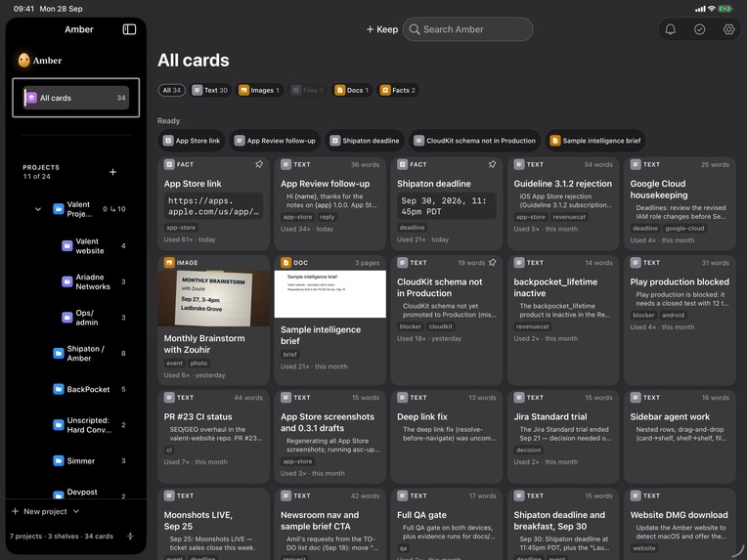Click the reply tag
This screenshot has width=747, height=560.
point(327,217)
